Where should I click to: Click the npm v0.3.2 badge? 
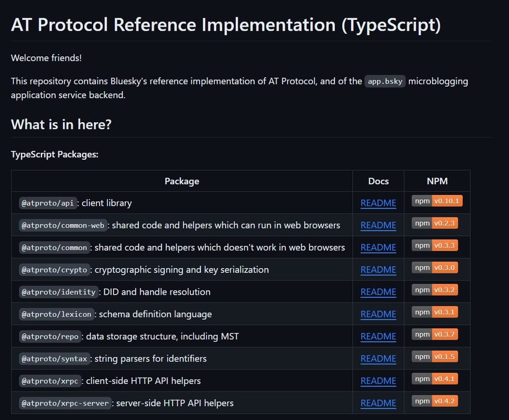[x=435, y=290]
